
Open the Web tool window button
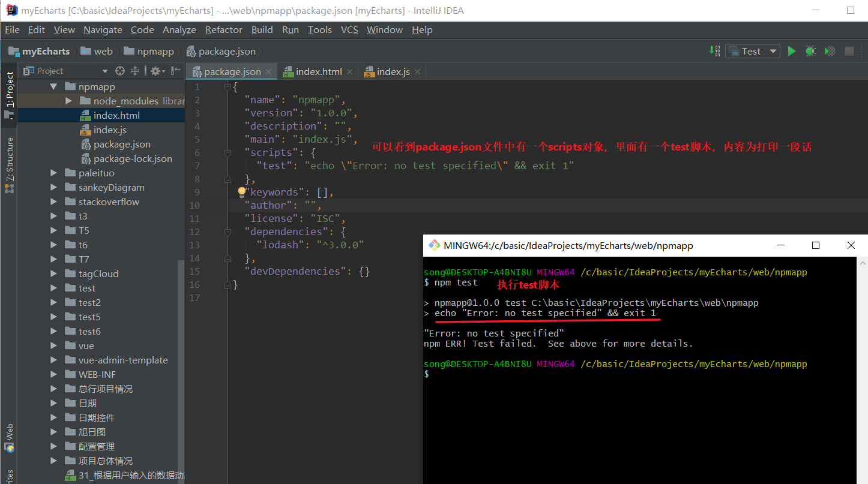[9, 438]
